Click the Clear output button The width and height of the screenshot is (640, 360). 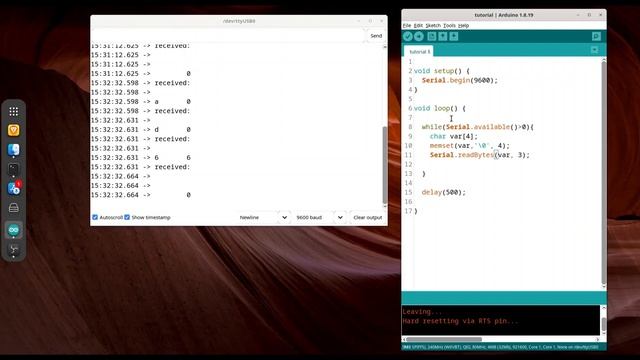click(x=367, y=218)
